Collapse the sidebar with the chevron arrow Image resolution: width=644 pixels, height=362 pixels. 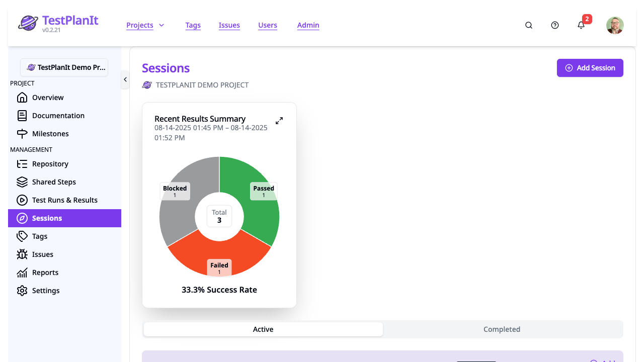click(125, 79)
